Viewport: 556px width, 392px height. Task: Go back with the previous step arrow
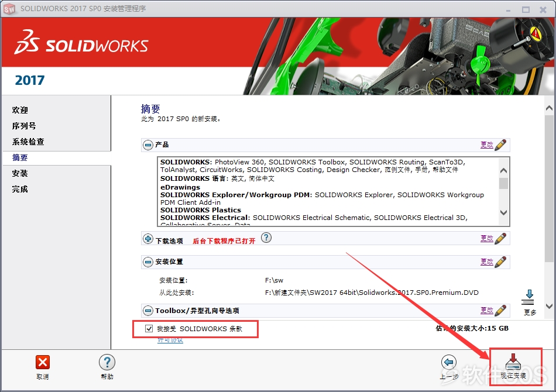coord(448,362)
